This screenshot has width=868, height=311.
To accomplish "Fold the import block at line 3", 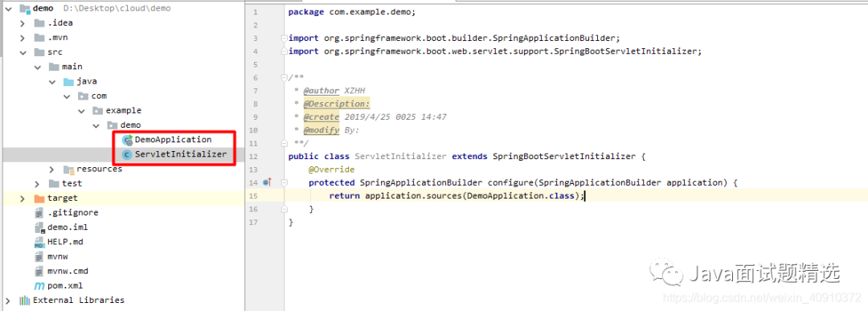I will pos(284,39).
